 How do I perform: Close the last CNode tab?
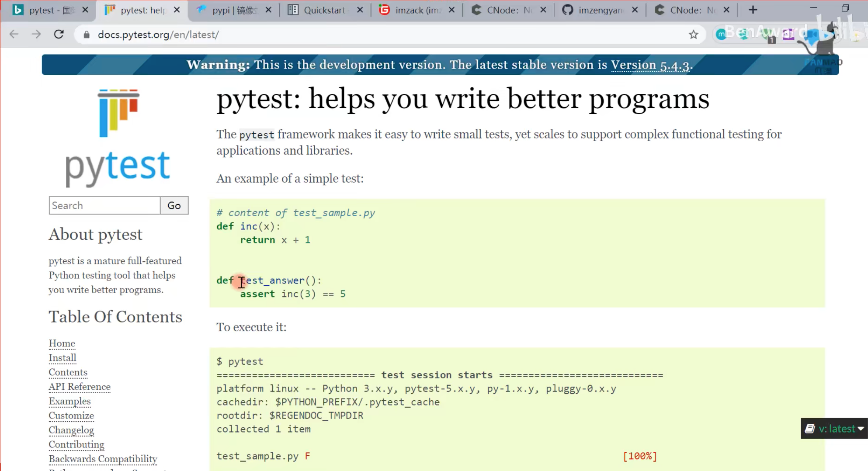tap(726, 10)
